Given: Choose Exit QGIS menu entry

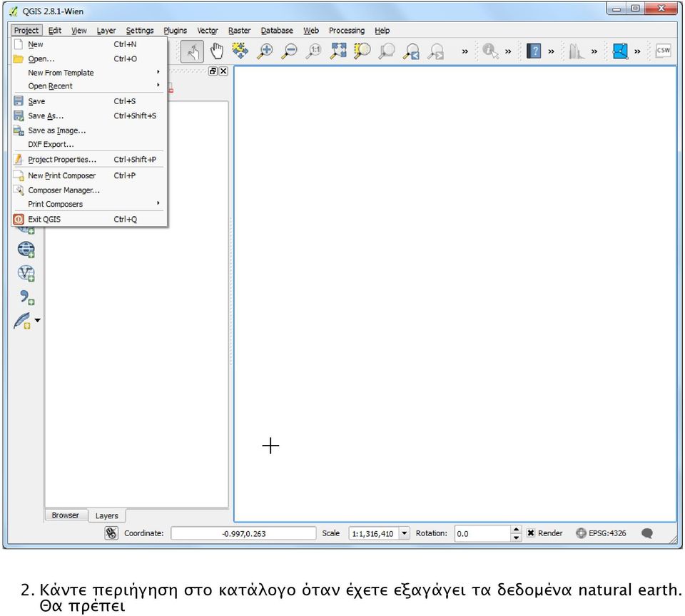Looking at the screenshot, I should coord(89,219).
